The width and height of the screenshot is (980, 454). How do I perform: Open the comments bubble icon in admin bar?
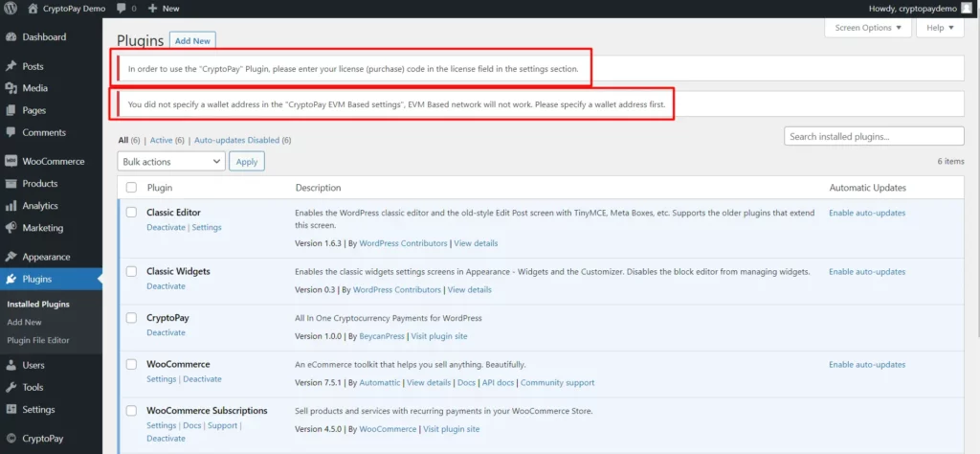(122, 9)
